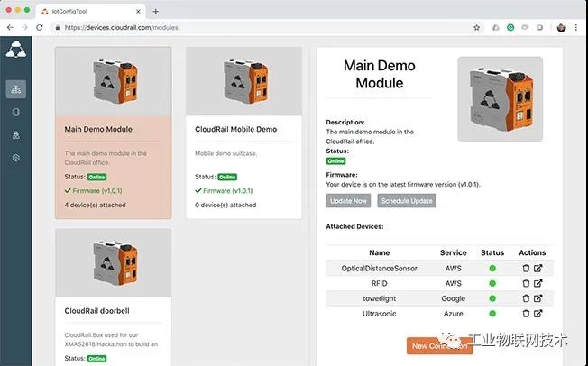Bookmark this page with the star
Screen dimensions: 588x366
click(x=477, y=27)
